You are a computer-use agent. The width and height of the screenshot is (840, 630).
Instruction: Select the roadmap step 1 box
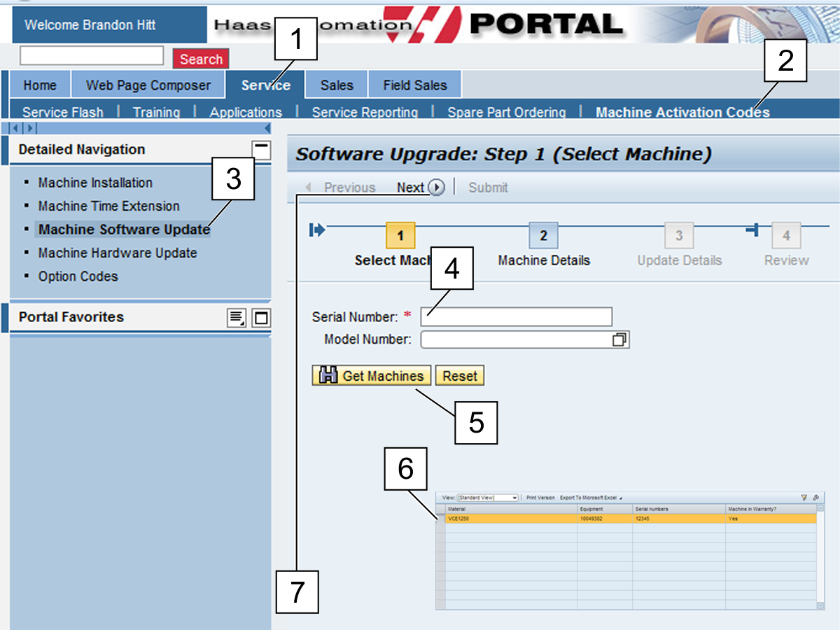click(400, 236)
